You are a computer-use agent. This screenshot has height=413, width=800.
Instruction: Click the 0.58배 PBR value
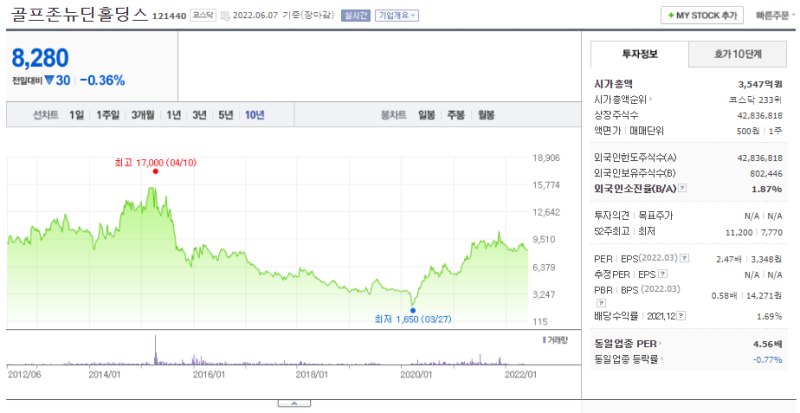725,295
